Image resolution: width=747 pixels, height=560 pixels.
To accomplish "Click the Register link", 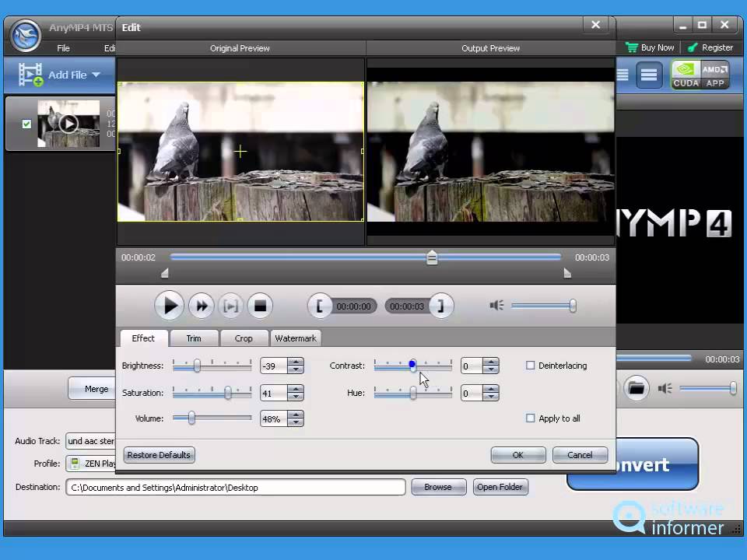I will (x=710, y=47).
